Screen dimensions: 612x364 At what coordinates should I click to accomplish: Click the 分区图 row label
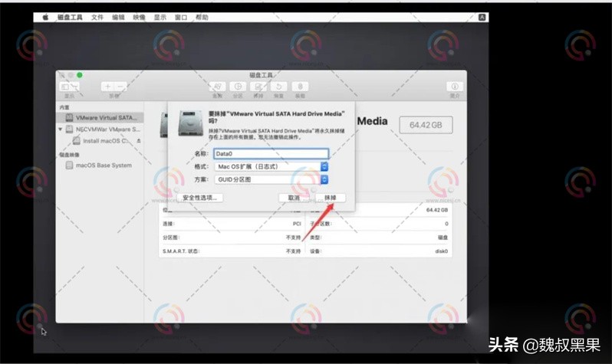[171, 238]
